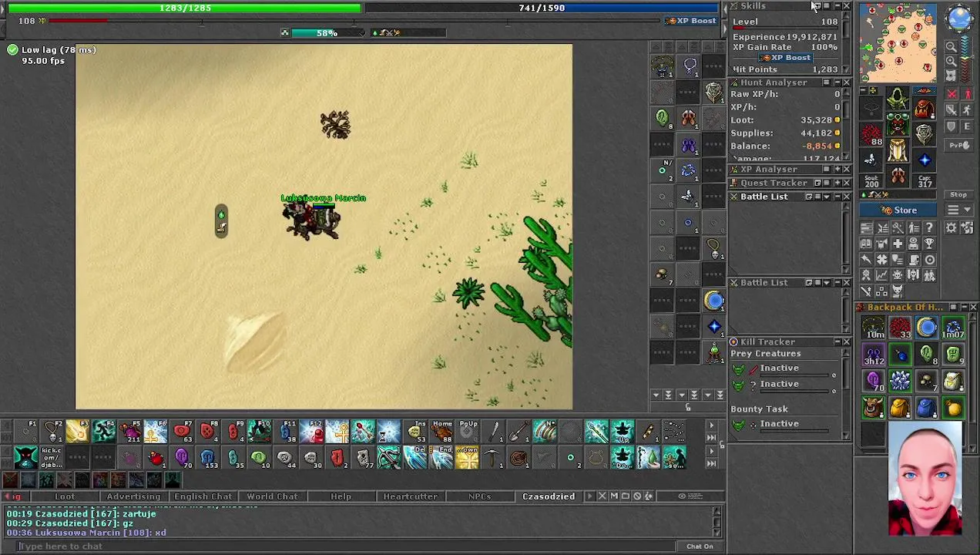Open the options gear icon
980x555 pixels.
coord(951,227)
